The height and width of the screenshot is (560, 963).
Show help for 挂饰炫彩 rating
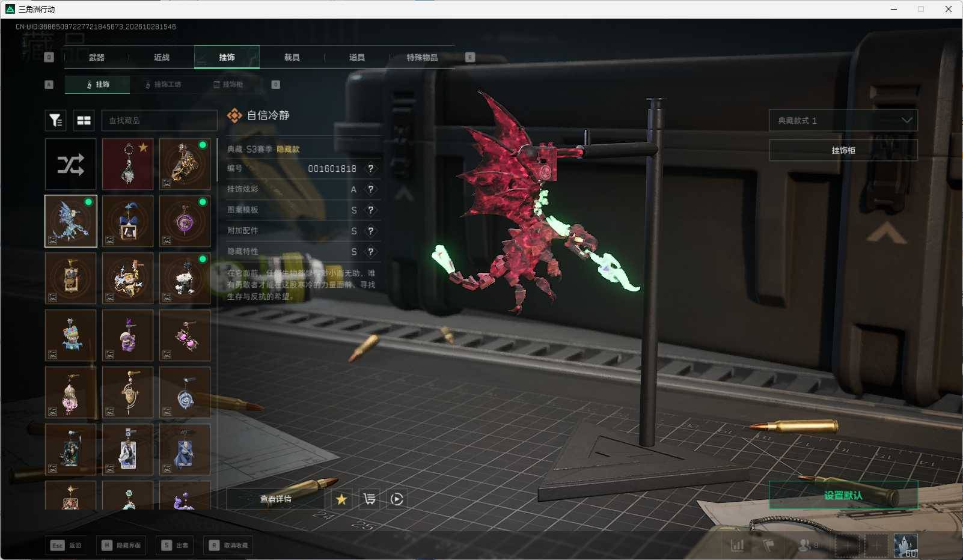pyautogui.click(x=371, y=189)
